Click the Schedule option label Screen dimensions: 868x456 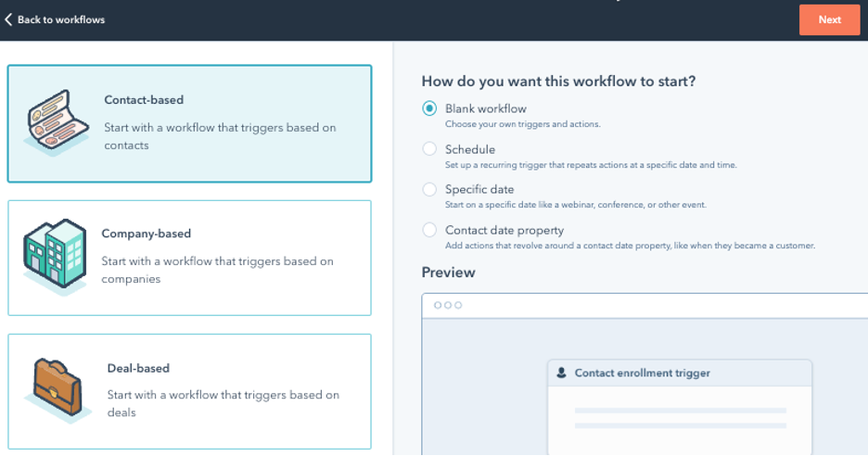click(470, 149)
